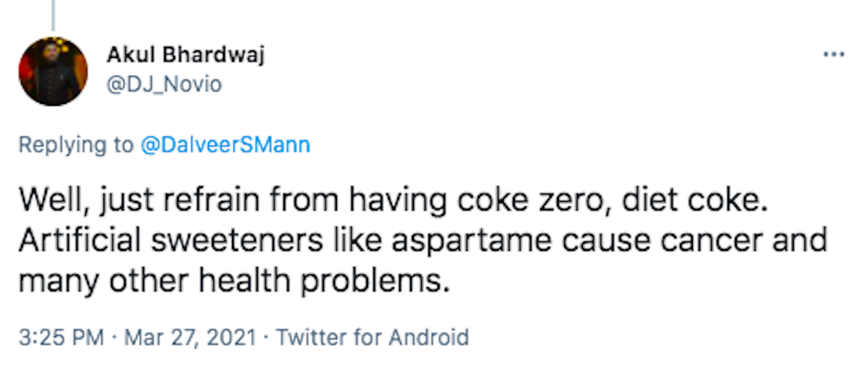Viewport: 868px width, 371px height.
Task: Open the Twitter for Android source link
Action: tap(372, 337)
